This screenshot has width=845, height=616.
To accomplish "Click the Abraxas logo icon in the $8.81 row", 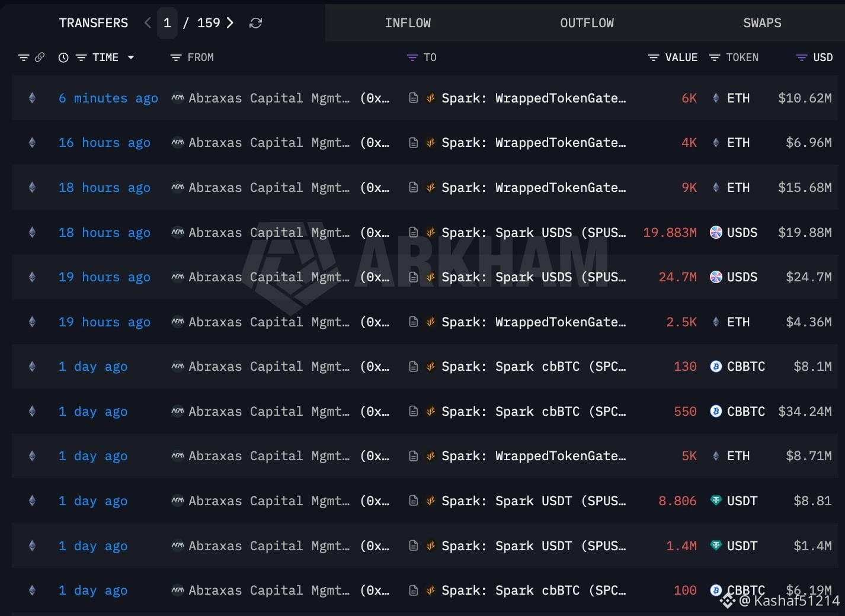I will (x=178, y=501).
